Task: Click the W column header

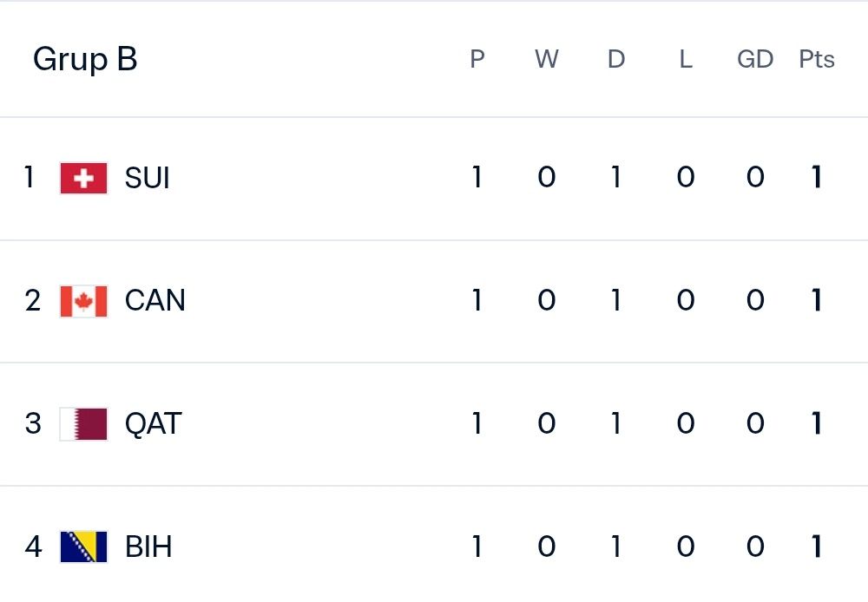Action: pos(546,59)
